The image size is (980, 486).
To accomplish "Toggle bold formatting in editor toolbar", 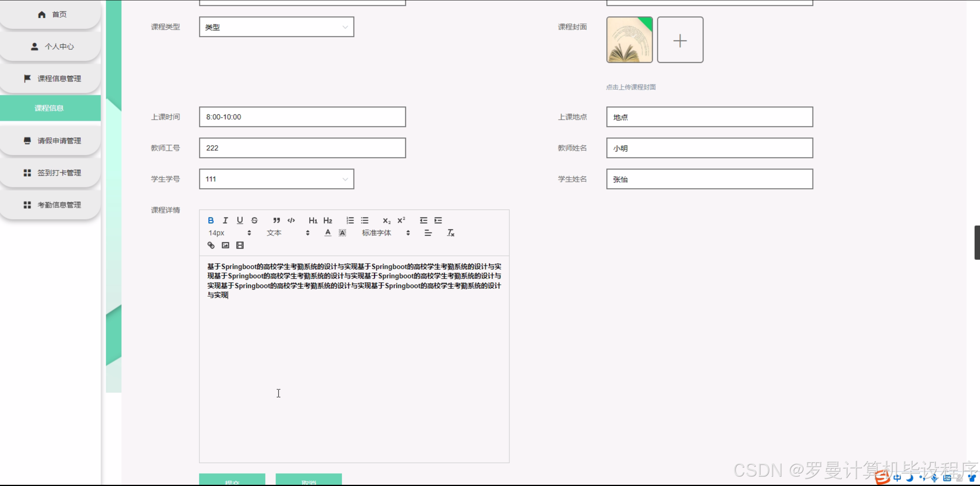I will point(211,220).
